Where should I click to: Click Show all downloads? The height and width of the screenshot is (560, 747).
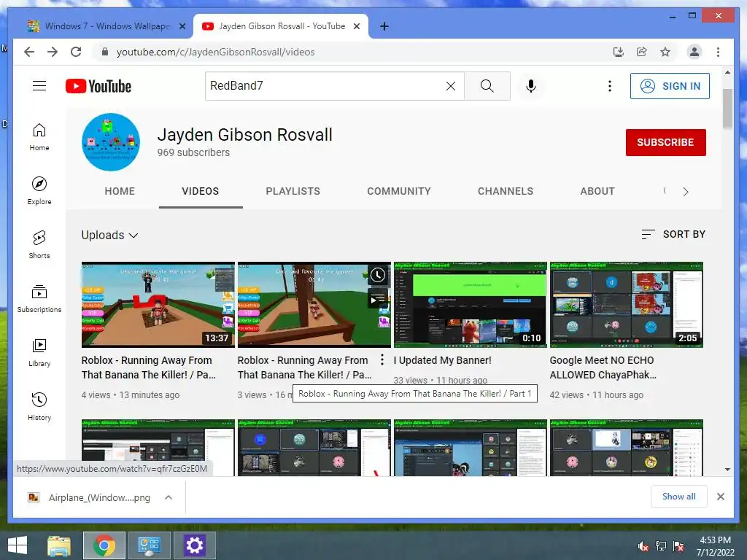tap(679, 497)
